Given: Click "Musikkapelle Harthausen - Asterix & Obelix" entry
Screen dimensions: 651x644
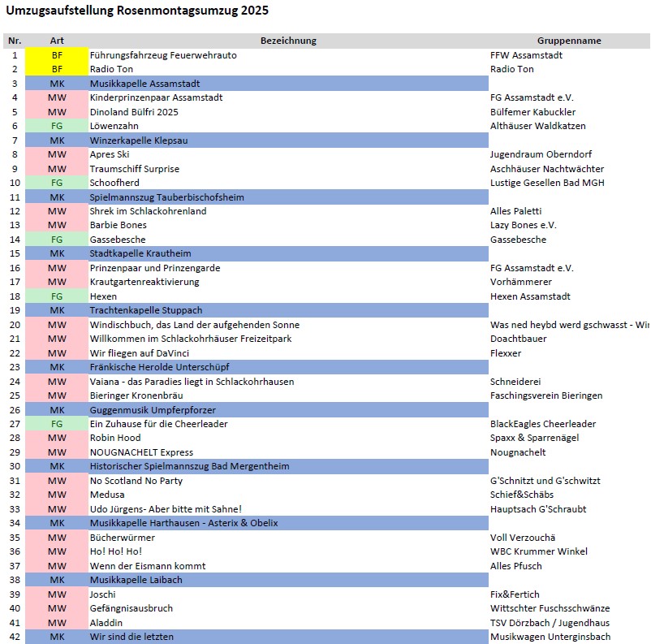Looking at the screenshot, I should (183, 523).
